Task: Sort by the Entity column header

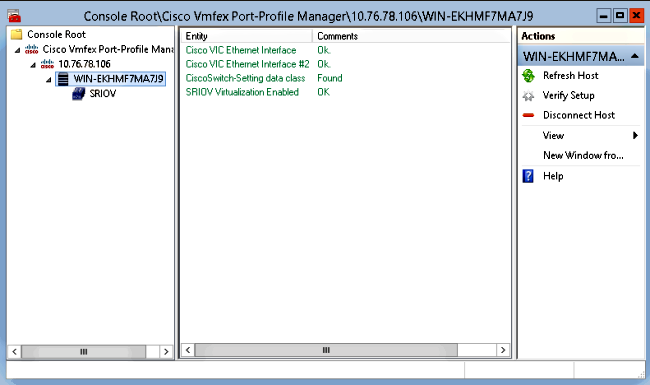Action: (x=246, y=36)
